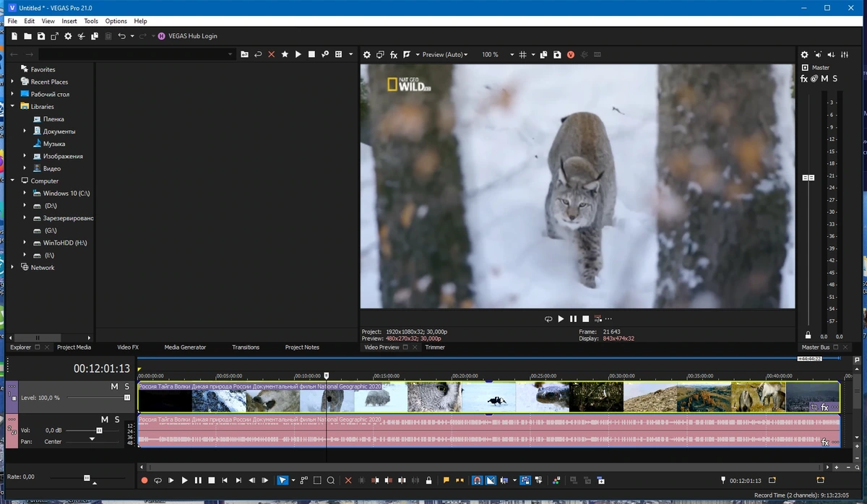Lock the event with padlock icon
Viewport: 867px width, 504px height.
pos(428,480)
